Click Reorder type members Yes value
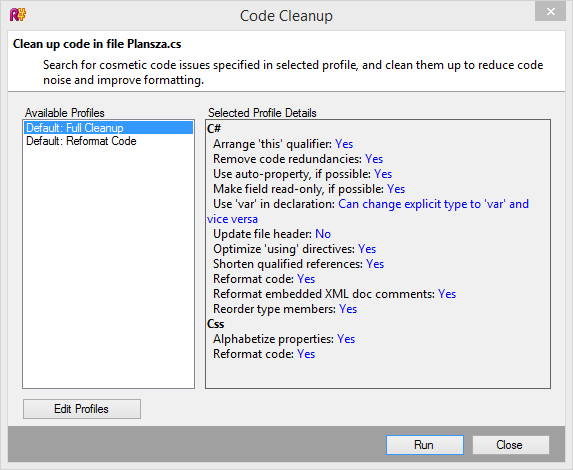The height and width of the screenshot is (470, 573). pos(348,309)
